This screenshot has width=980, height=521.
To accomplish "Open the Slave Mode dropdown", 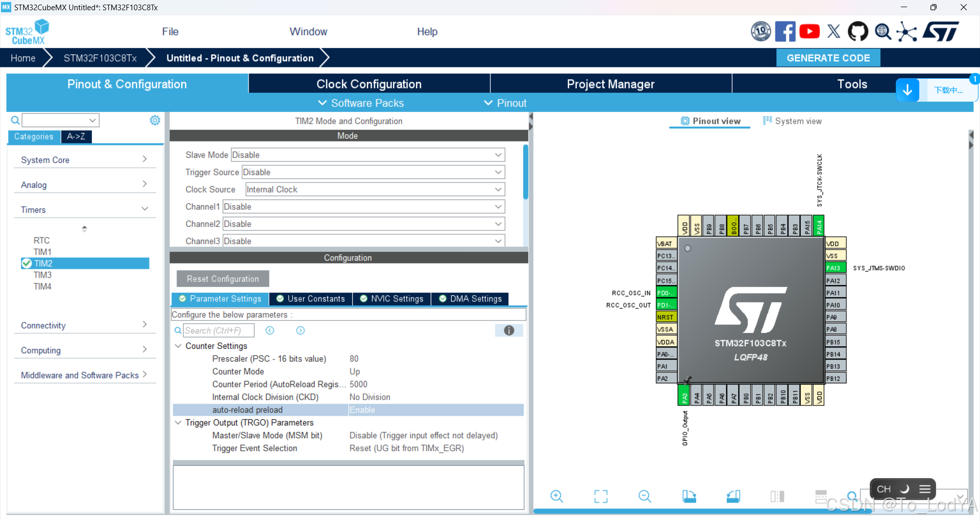I will coord(368,155).
